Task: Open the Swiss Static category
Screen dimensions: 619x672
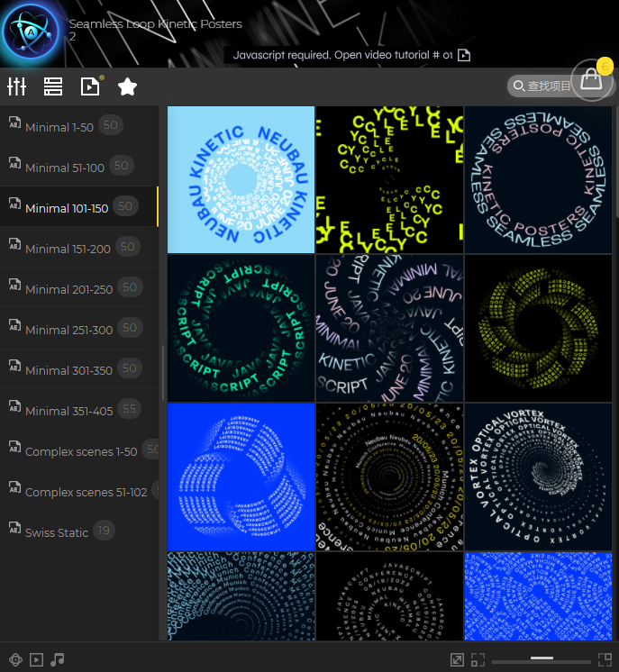Action: (79, 531)
